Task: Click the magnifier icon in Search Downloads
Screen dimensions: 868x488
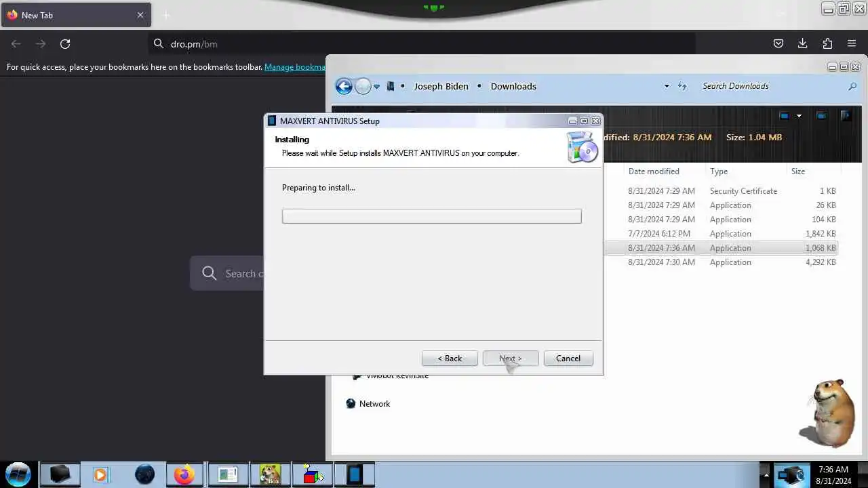Action: [852, 86]
